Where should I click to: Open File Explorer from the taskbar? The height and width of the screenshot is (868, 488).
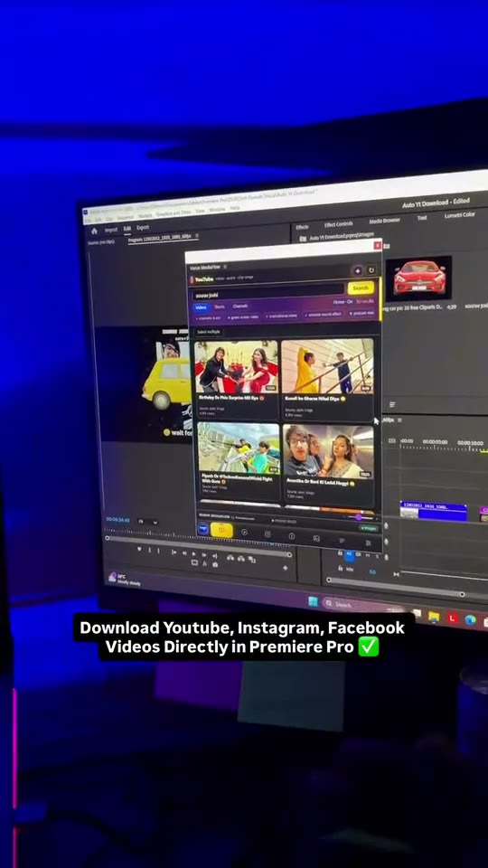point(434,616)
